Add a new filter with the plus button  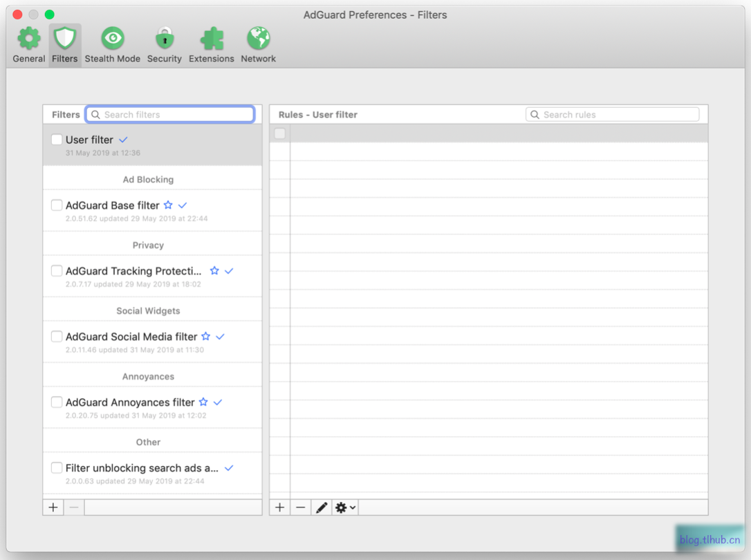click(x=53, y=507)
